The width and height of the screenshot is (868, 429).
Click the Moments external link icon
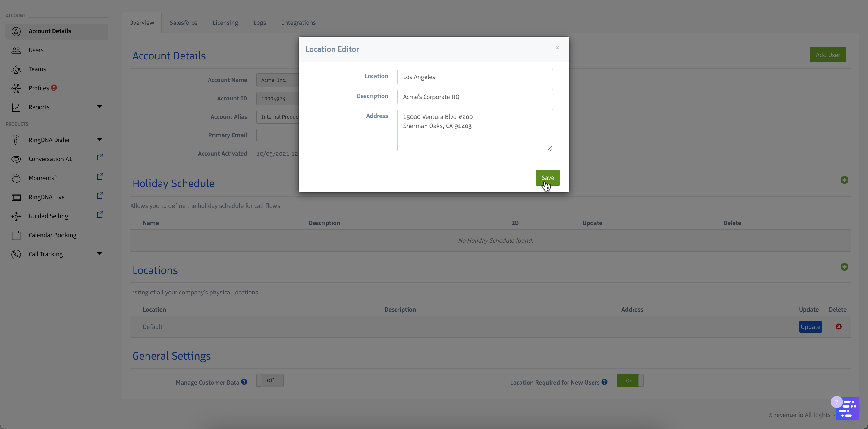pyautogui.click(x=100, y=176)
